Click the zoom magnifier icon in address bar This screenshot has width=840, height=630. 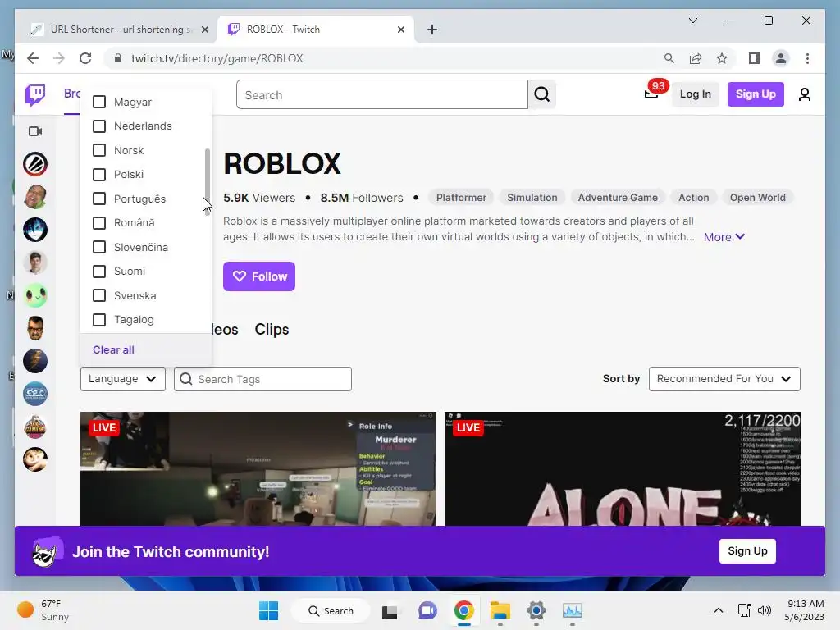pos(669,58)
